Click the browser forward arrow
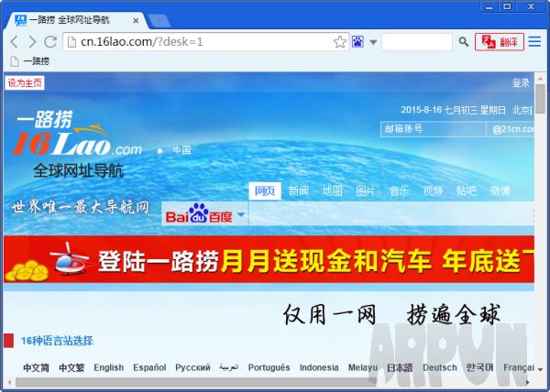The width and height of the screenshot is (550, 392). pos(32,42)
